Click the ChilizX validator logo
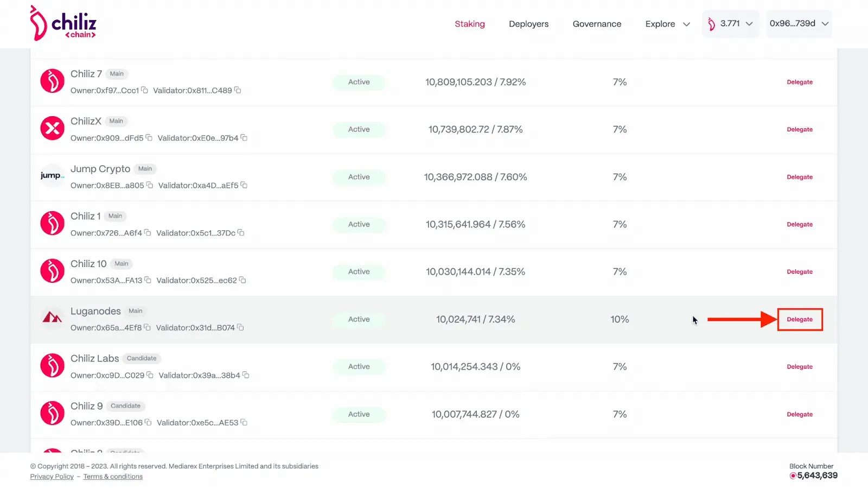Viewport: 868px width, 488px height. click(x=53, y=128)
